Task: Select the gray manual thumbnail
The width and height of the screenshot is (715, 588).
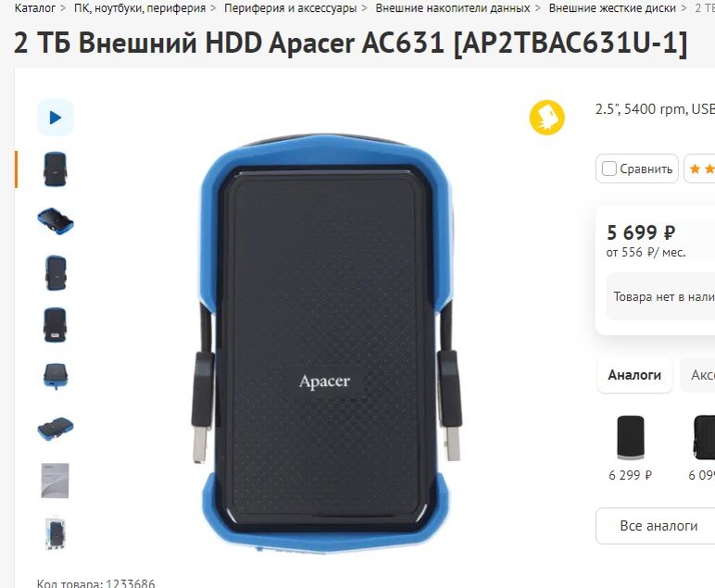Action: (56, 481)
